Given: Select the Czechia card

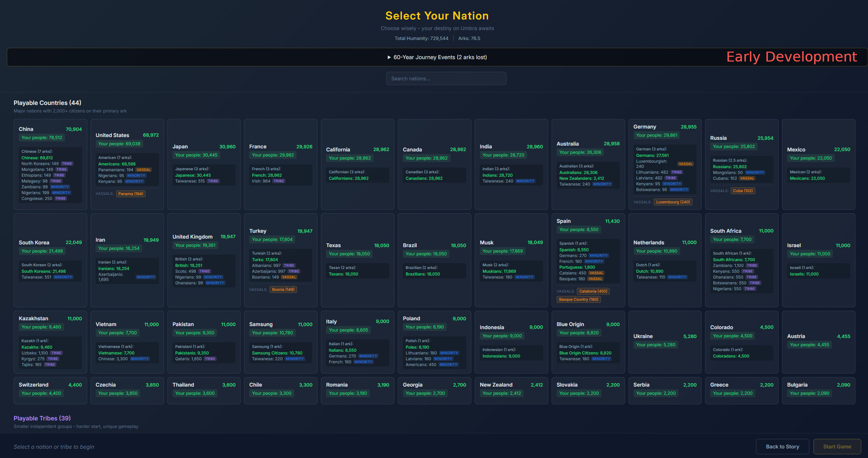Looking at the screenshot, I should coord(127,390).
